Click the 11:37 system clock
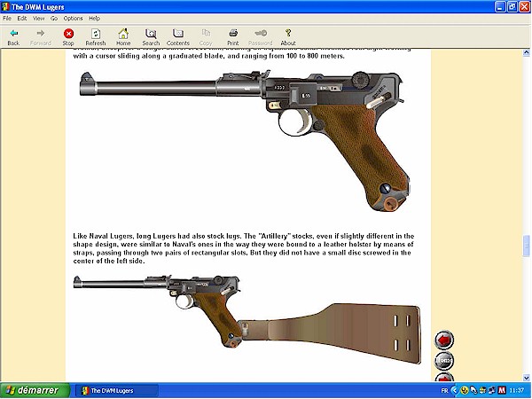Image resolution: width=532 pixels, height=399 pixels. click(x=516, y=391)
